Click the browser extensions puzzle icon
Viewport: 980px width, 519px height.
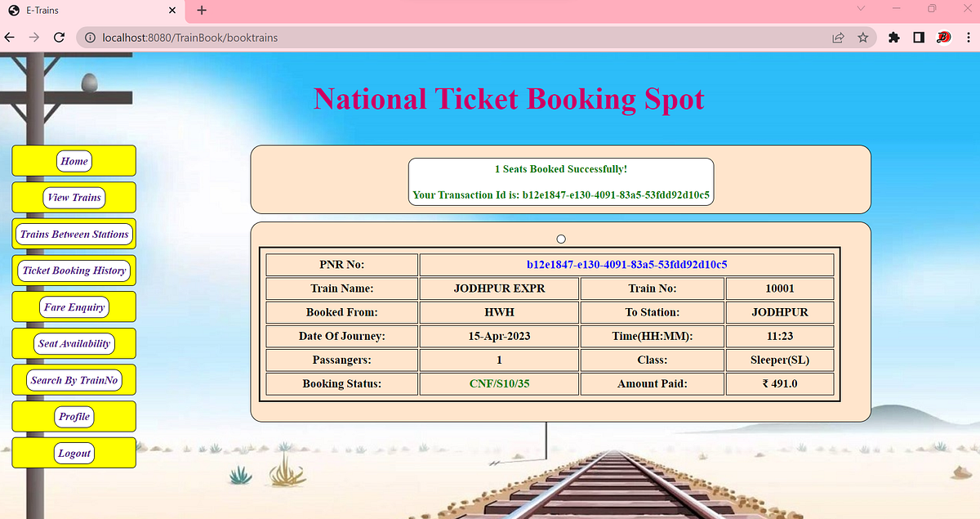[x=893, y=38]
